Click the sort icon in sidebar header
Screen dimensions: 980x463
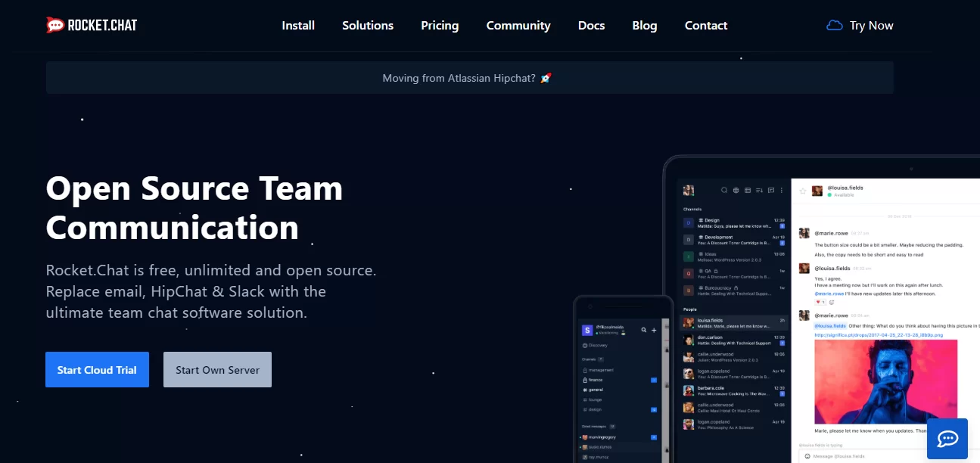coord(759,191)
